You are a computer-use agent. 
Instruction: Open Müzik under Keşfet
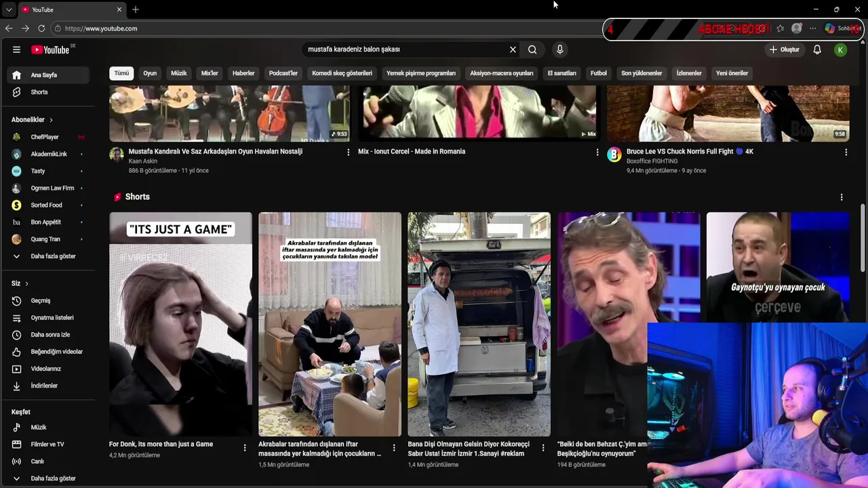[48, 428]
